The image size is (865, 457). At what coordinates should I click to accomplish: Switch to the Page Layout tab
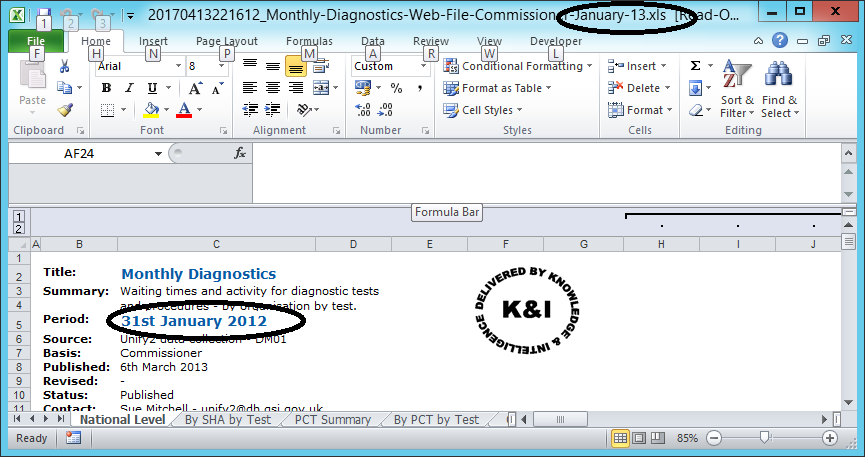click(x=227, y=41)
